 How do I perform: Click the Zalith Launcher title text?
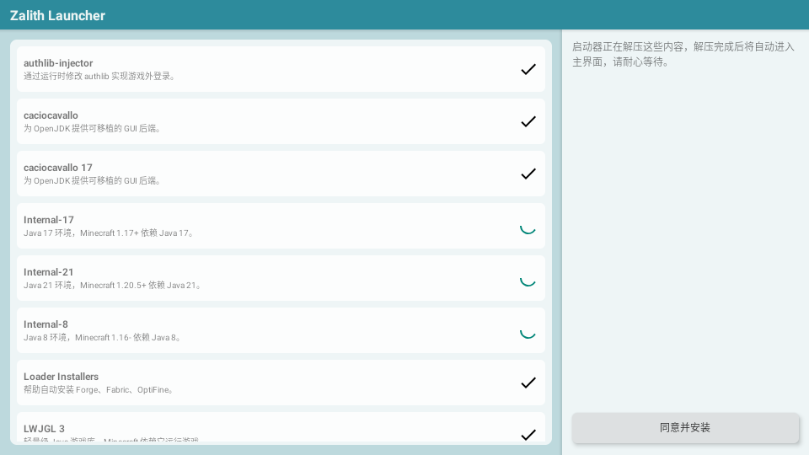tap(57, 15)
